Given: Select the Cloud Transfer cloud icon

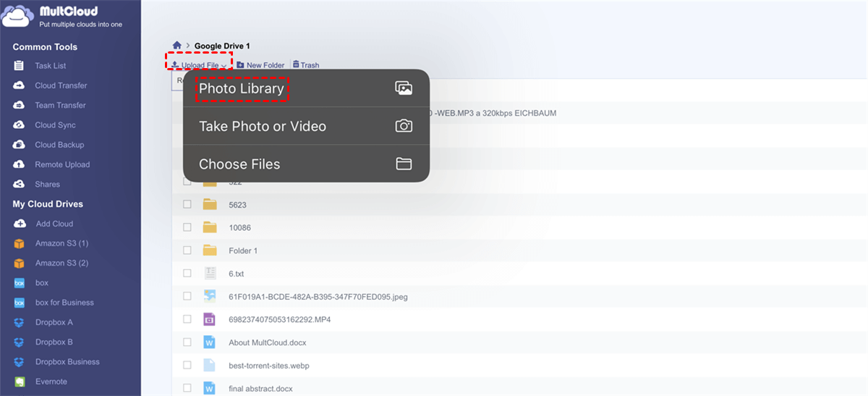Looking at the screenshot, I should click(20, 85).
